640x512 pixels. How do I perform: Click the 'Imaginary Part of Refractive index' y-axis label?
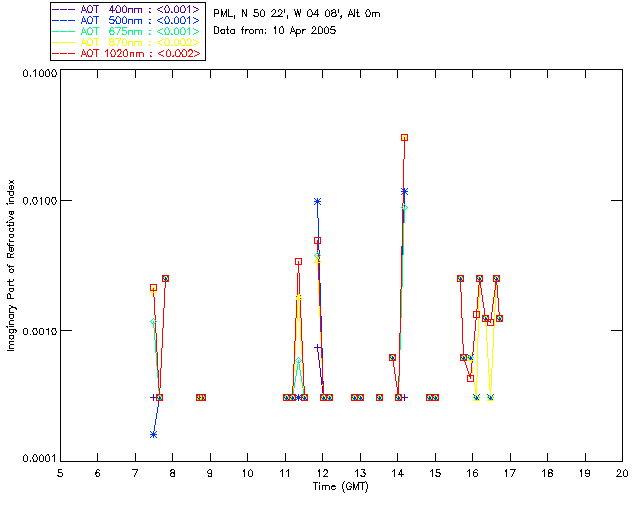[x=11, y=265]
